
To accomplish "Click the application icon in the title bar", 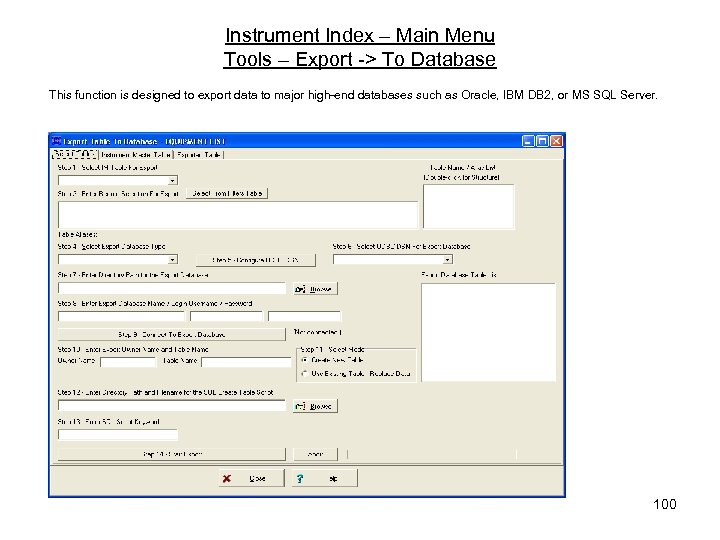I will coord(56,141).
